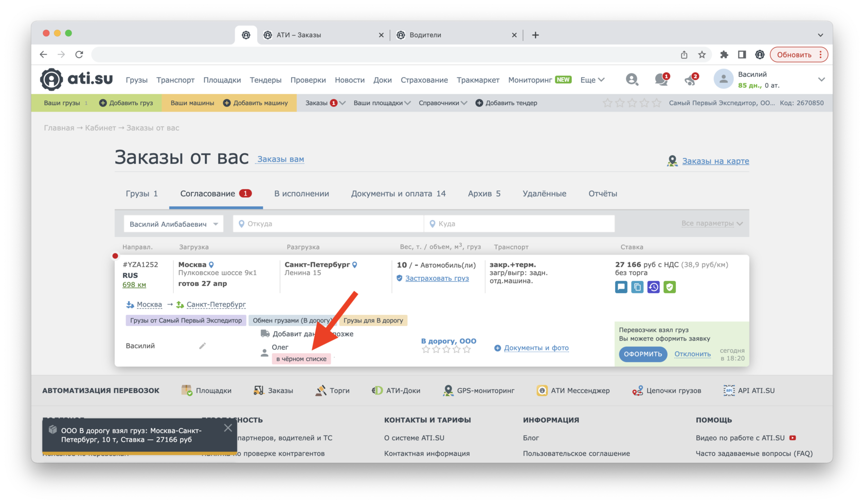Open browser extensions puzzle icon
Image resolution: width=864 pixels, height=504 pixels.
(724, 55)
